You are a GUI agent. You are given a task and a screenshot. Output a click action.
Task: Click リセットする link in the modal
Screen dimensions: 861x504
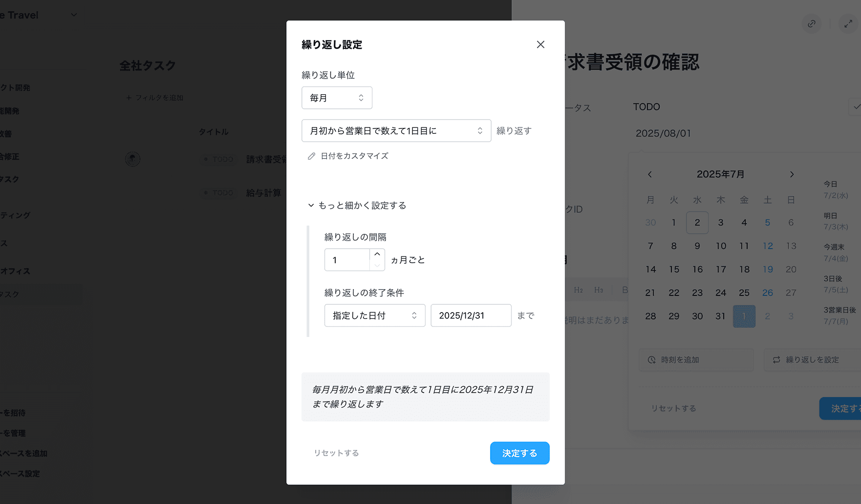pyautogui.click(x=336, y=453)
